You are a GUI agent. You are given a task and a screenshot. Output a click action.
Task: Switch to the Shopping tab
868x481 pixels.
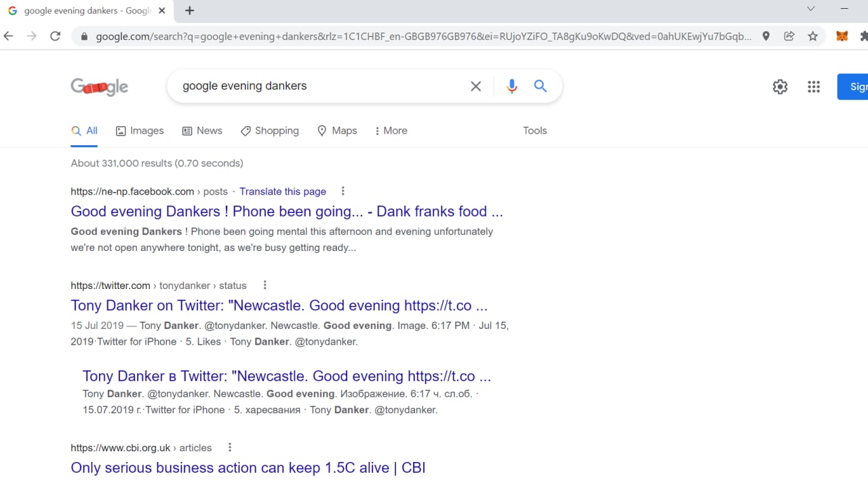(270, 131)
